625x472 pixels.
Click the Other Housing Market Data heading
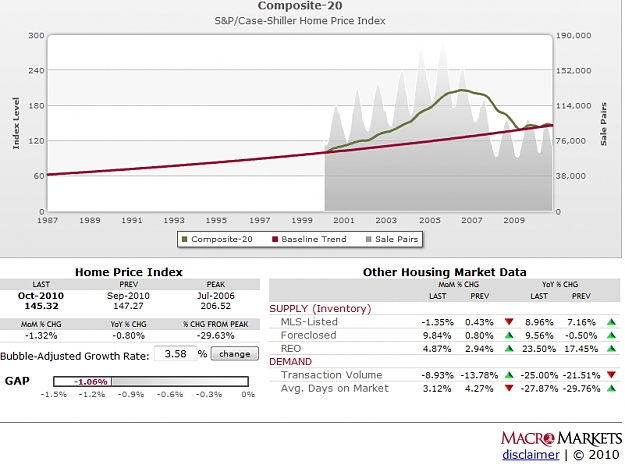point(444,272)
